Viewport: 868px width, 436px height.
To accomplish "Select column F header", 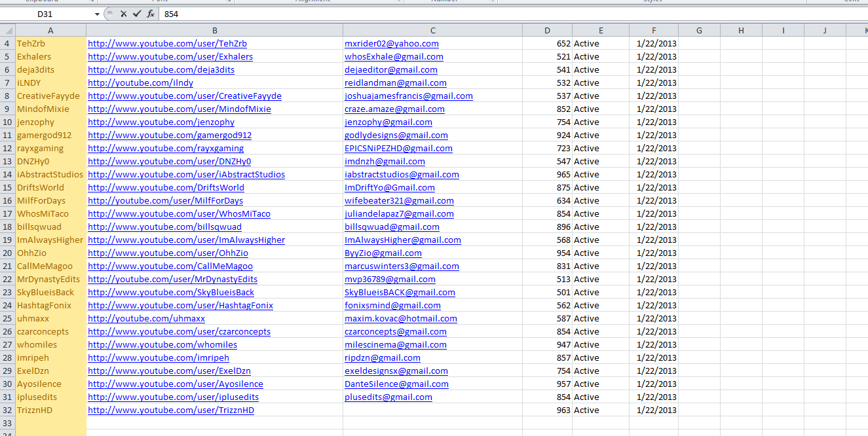I will point(654,30).
